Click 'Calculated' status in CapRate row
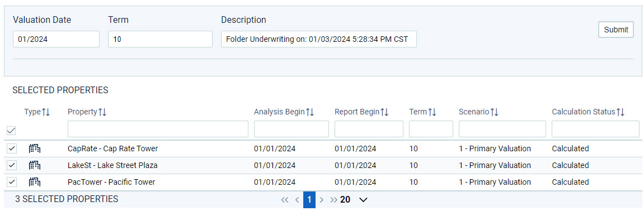This screenshot has width=644, height=211. (x=570, y=148)
